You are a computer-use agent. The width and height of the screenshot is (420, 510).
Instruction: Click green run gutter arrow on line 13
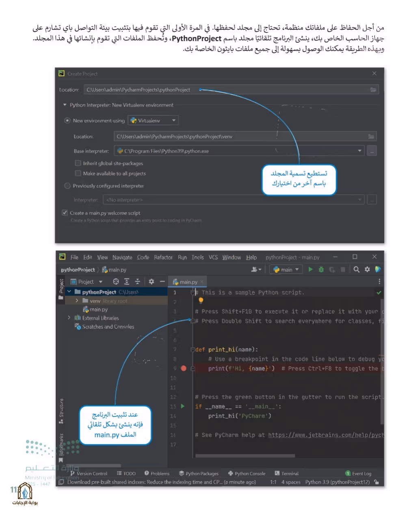(x=183, y=406)
